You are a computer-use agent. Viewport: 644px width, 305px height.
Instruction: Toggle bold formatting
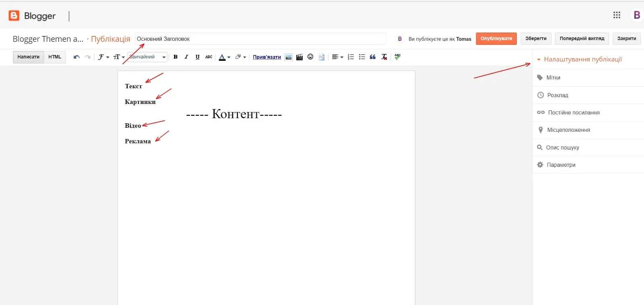[x=175, y=57]
